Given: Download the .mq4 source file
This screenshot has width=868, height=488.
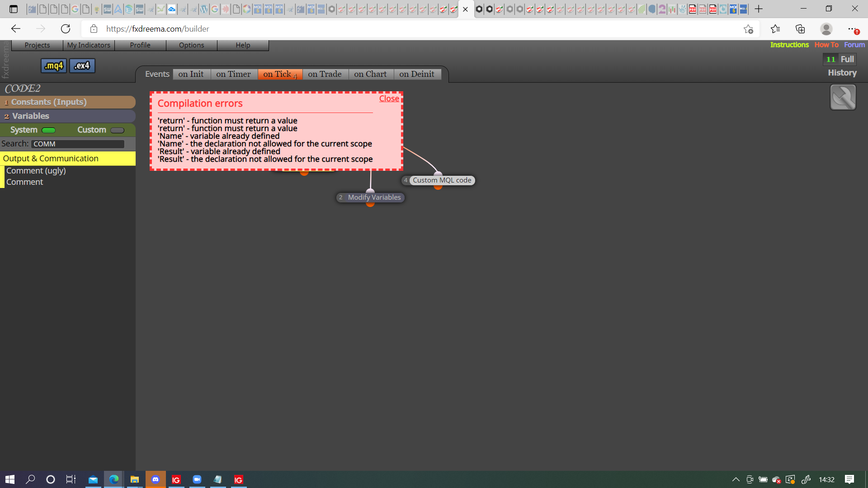Looking at the screenshot, I should coord(54,66).
